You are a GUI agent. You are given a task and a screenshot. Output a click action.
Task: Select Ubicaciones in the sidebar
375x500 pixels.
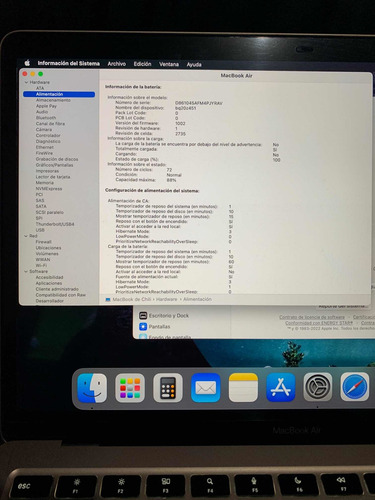[x=48, y=248]
